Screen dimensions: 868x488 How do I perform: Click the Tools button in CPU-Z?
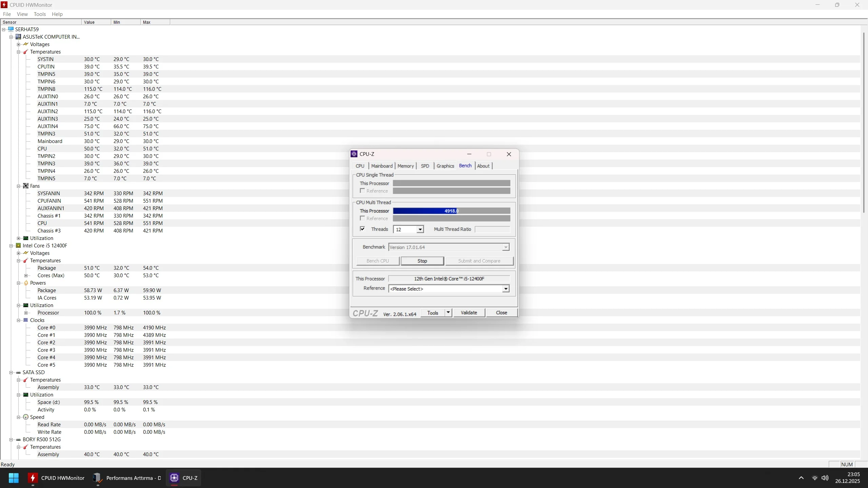tap(433, 312)
